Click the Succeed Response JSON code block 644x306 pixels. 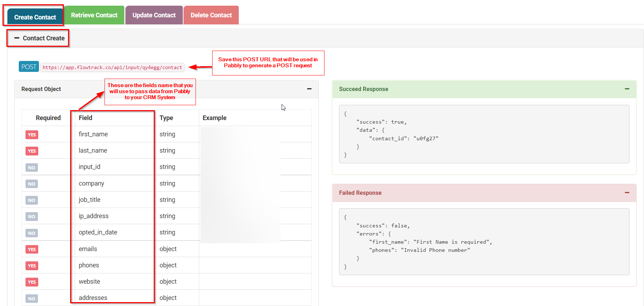(484, 134)
